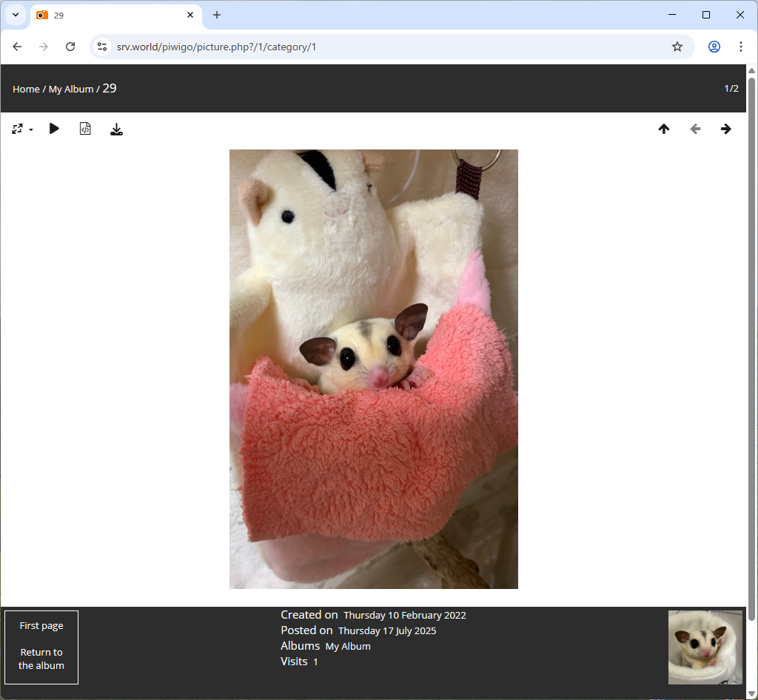This screenshot has width=758, height=700.
Task: Click the First page link
Action: [x=41, y=625]
